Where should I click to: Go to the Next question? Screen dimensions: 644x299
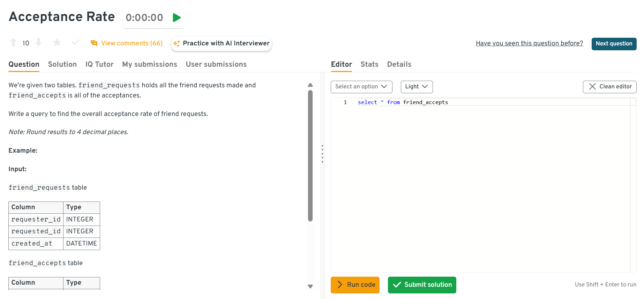click(614, 44)
